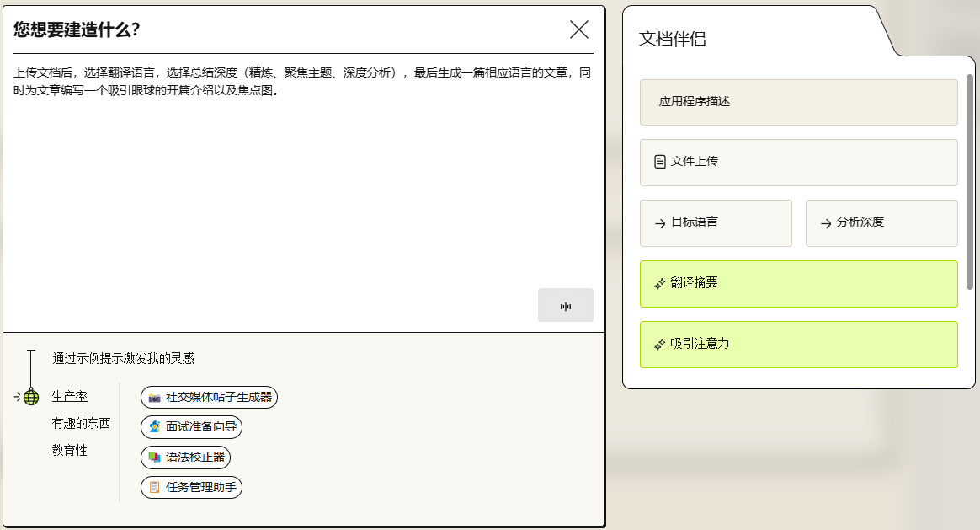The height and width of the screenshot is (530, 980).
Task: Click the arrow icon in 目标语言
Action: pos(660,223)
